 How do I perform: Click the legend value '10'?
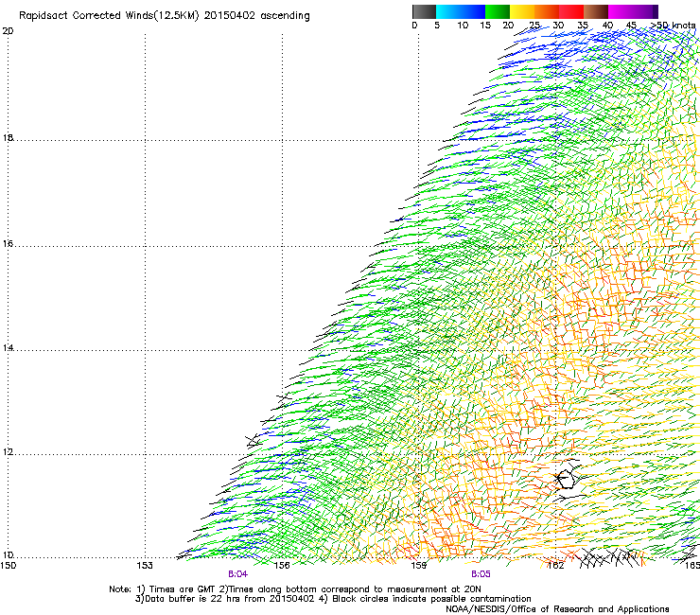click(x=463, y=26)
